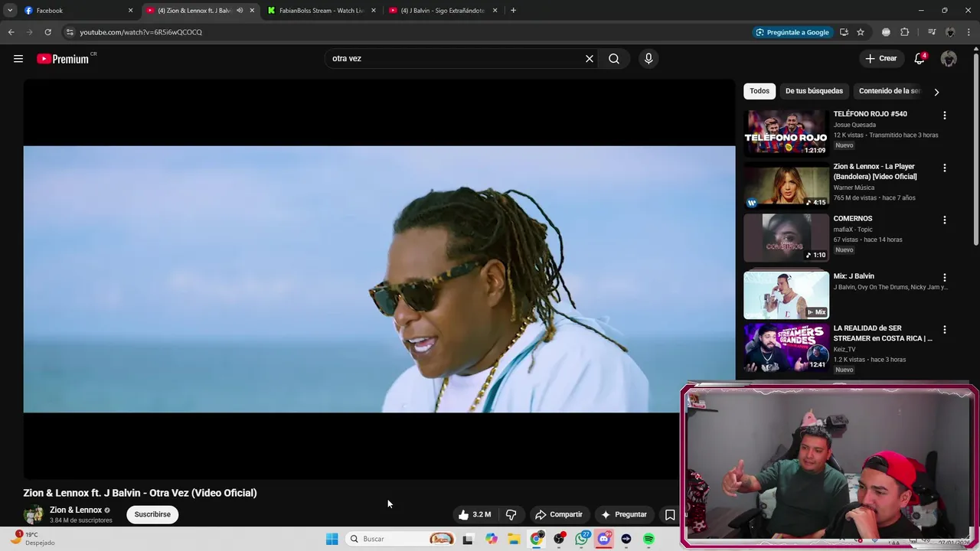Viewport: 980px width, 551px height.
Task: Dislike the video with the thumbs-down
Action: [x=511, y=514]
